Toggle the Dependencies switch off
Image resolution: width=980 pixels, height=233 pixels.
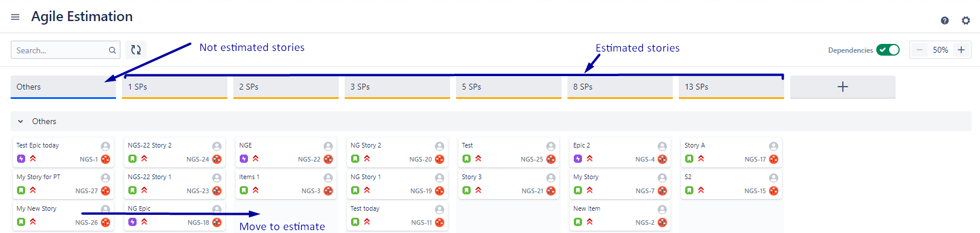pos(888,50)
